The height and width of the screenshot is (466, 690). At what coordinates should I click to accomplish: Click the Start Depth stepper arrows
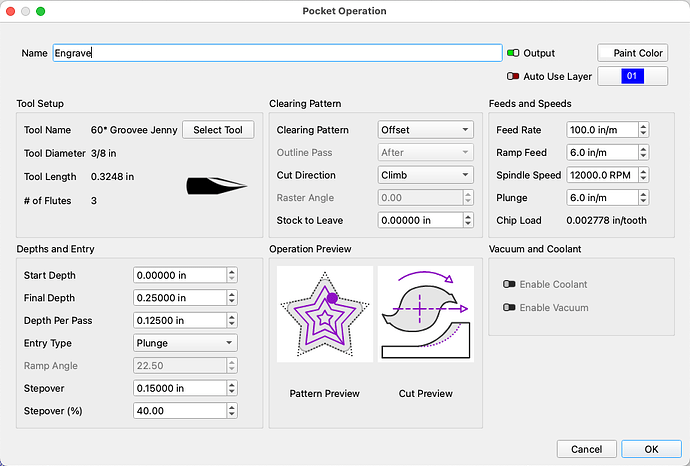tap(232, 275)
